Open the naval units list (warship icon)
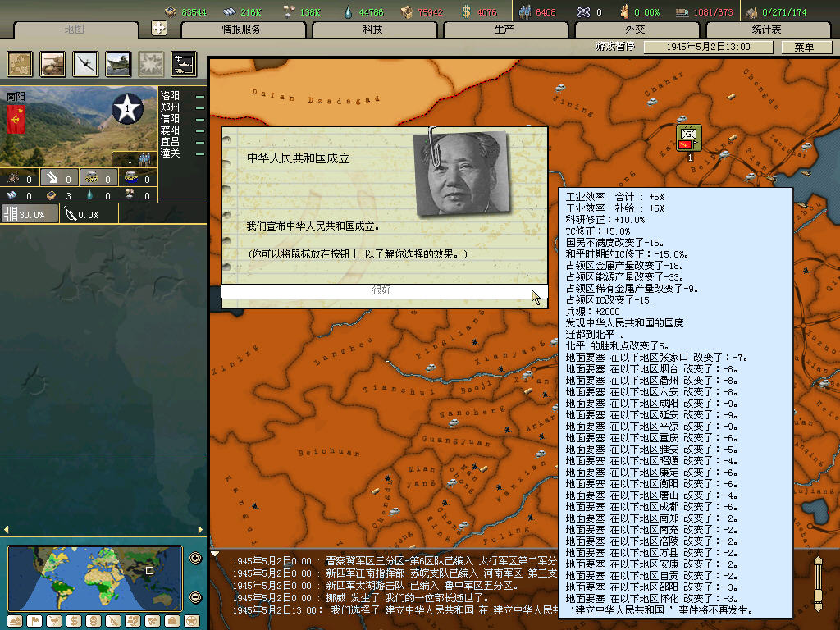The image size is (840, 630). [x=118, y=63]
